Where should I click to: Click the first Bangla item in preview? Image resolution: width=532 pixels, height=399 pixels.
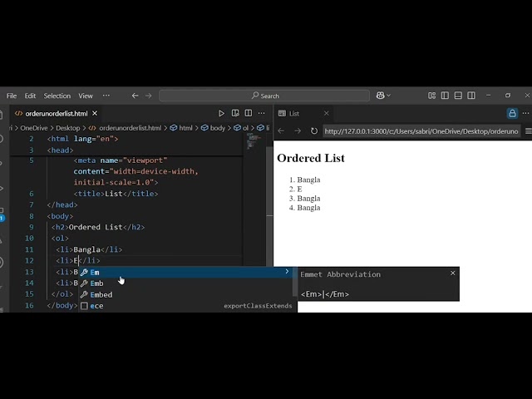pos(308,180)
